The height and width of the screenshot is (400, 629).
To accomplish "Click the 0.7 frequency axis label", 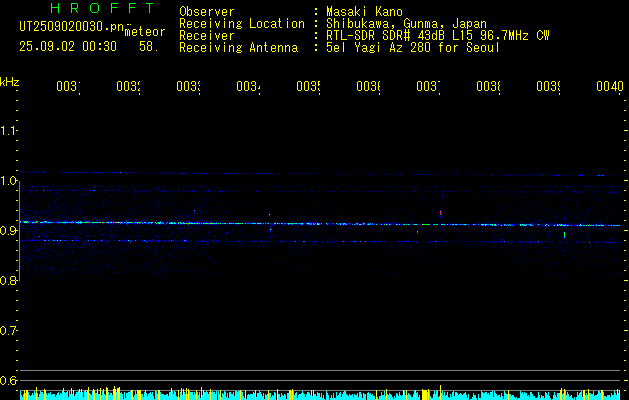I will pyautogui.click(x=8, y=331).
